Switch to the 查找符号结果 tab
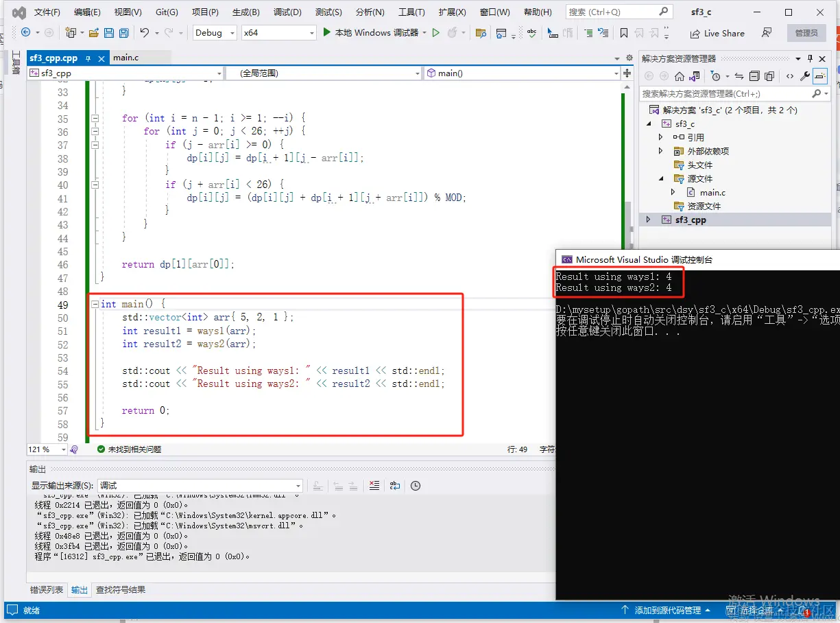 [x=120, y=589]
